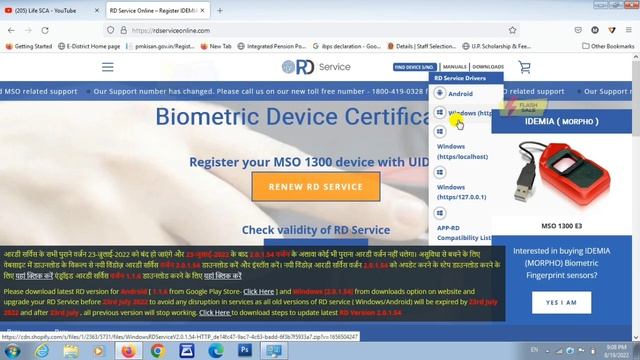Click EN language indicator in tray
This screenshot has width=640, height=360.
pyautogui.click(x=534, y=350)
